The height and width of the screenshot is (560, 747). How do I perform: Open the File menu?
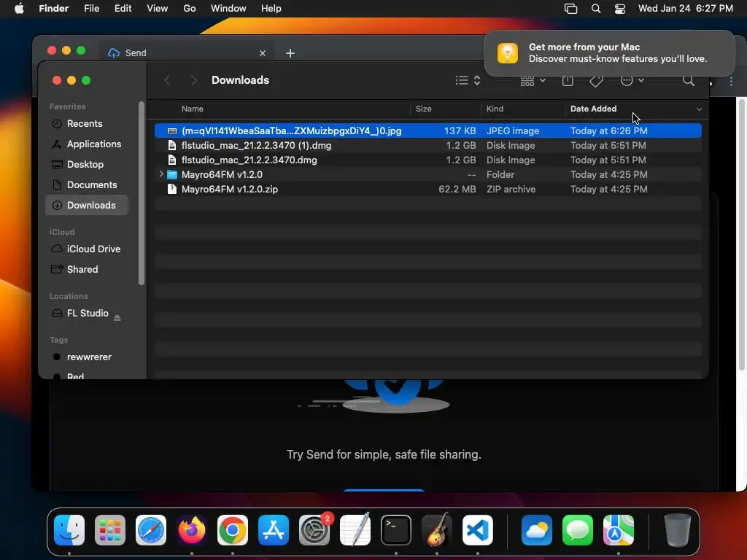click(91, 9)
